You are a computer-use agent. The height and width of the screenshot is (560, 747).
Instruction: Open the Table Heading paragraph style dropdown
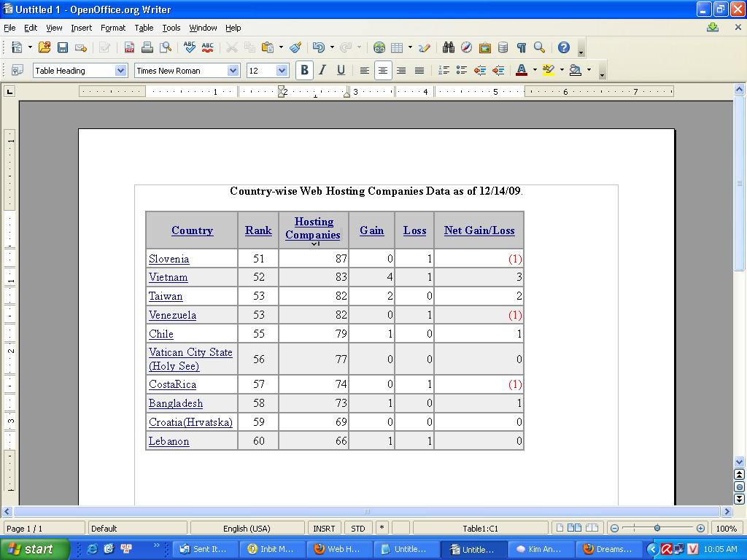coord(120,71)
